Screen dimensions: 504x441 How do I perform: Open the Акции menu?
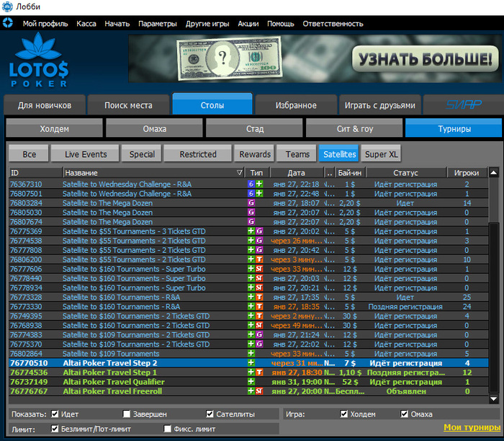pos(248,24)
